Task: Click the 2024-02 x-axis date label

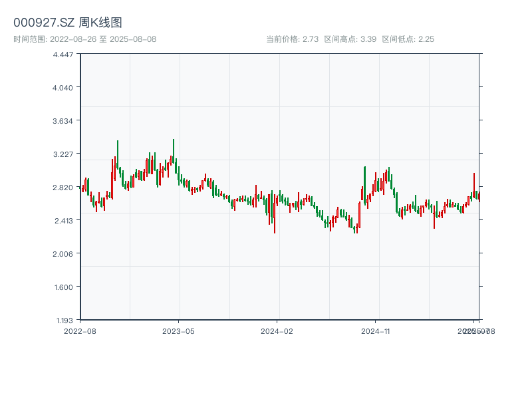Action: click(x=277, y=331)
